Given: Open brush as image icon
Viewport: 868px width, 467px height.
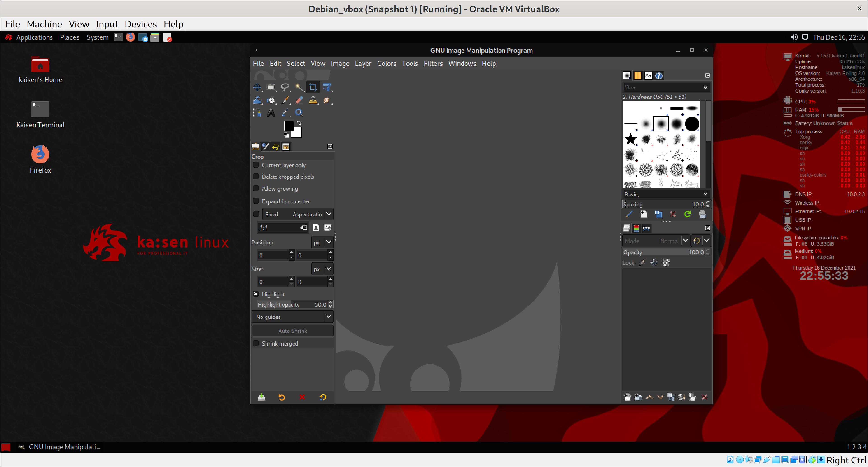Looking at the screenshot, I should (702, 214).
